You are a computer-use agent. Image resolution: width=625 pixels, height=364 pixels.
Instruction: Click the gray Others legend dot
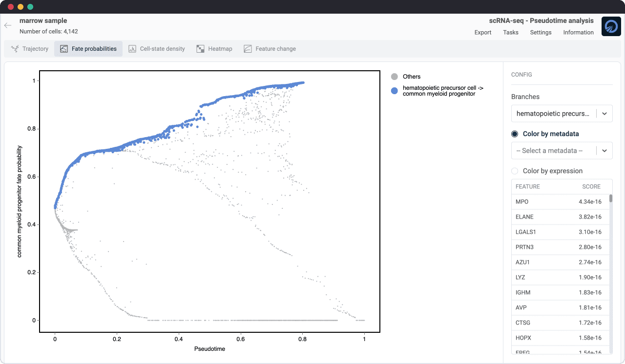point(395,77)
